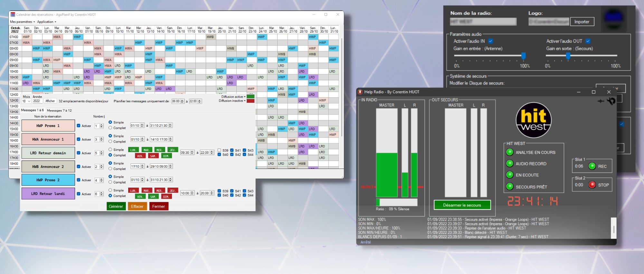
Task: Click the HWP Promo 2 name box
Action: tap(48, 180)
